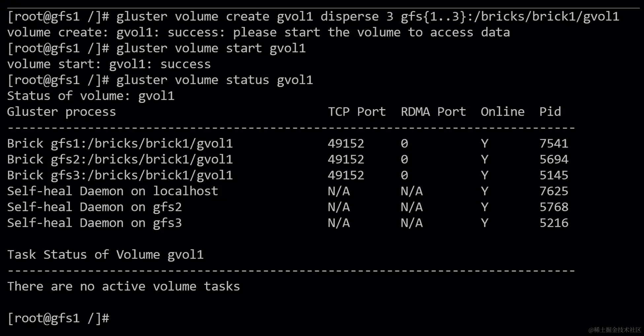The height and width of the screenshot is (336, 644).
Task: Click TCP port 49152 in the gfs3 brick row
Action: coord(346,175)
